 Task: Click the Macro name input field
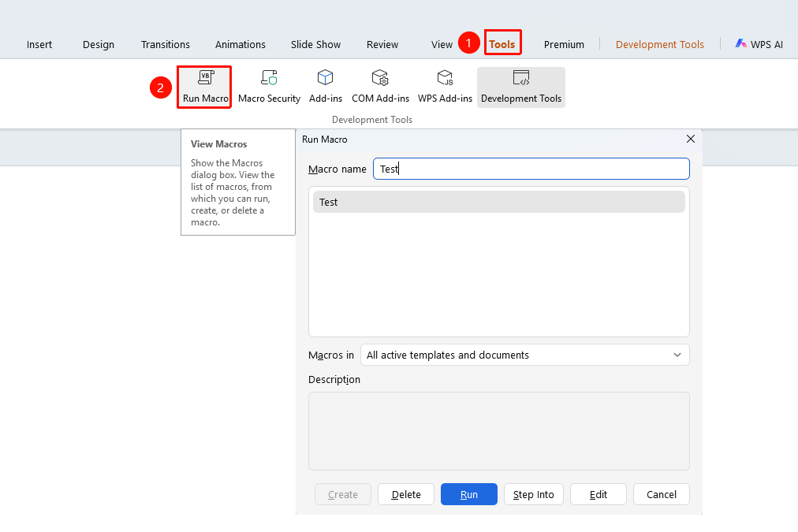[531, 169]
